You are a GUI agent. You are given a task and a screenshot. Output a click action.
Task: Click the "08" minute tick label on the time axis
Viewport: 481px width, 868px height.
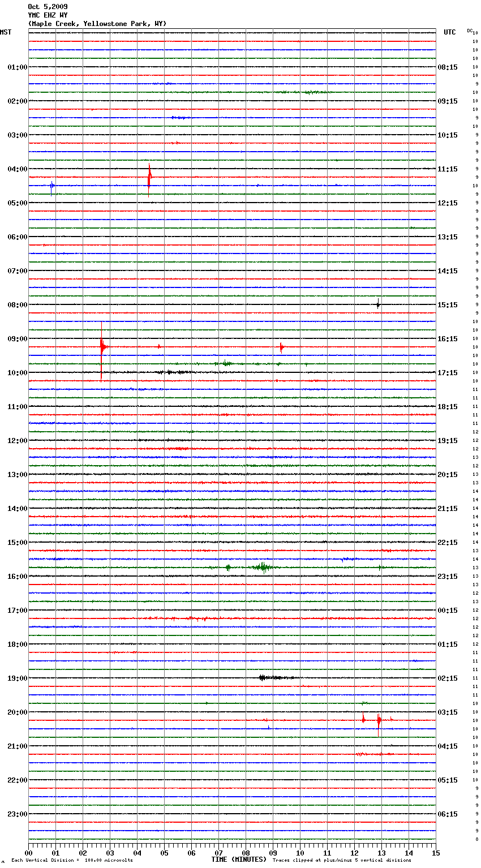[x=246, y=853]
